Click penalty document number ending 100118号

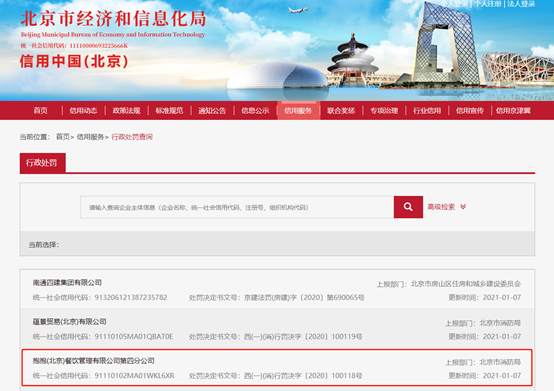point(303,376)
